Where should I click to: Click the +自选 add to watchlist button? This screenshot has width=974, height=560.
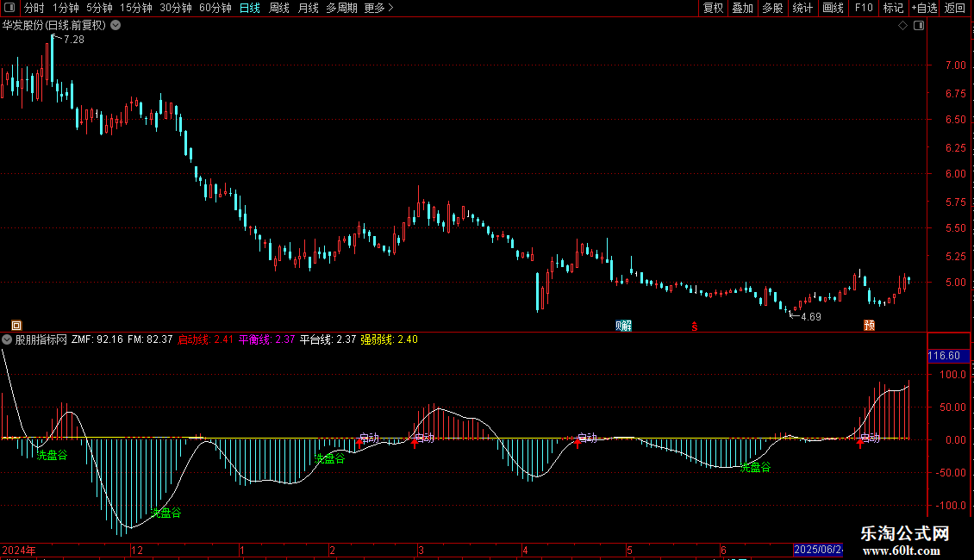(922, 8)
